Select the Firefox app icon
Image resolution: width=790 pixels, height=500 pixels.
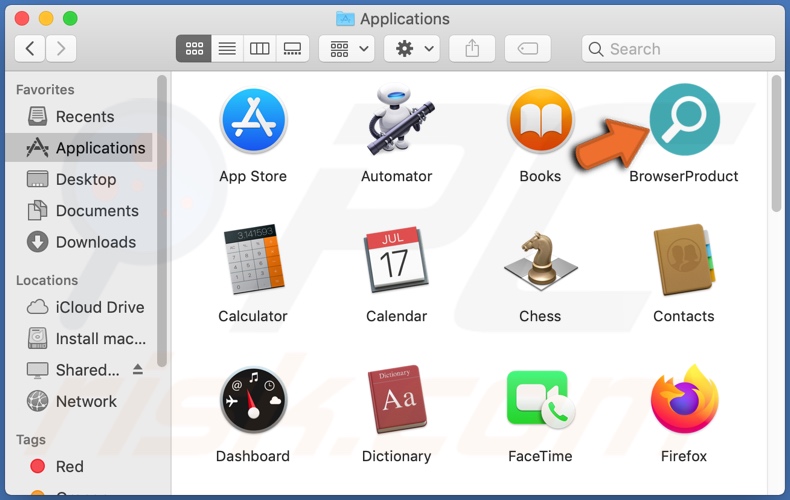coord(684,399)
